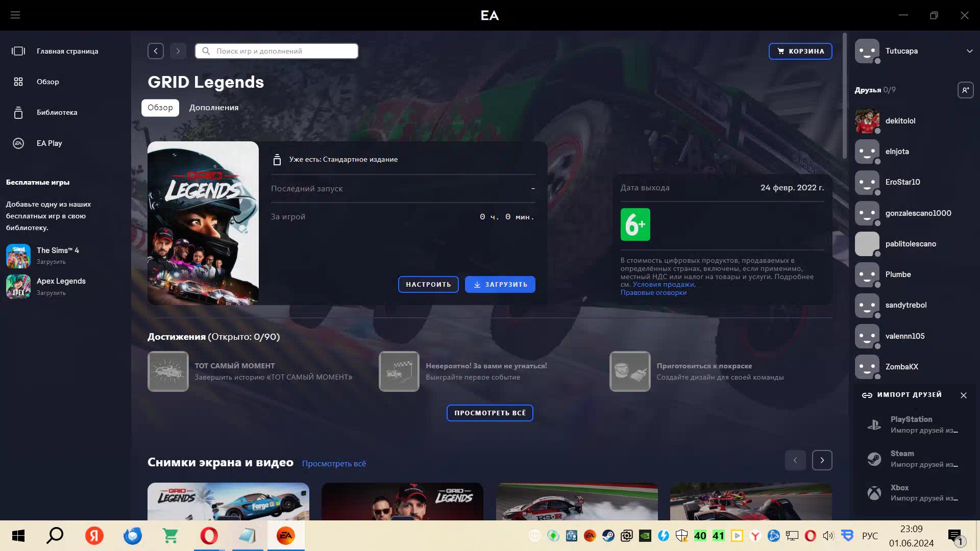Screen dimensions: 980x551
Task: Click the Настроить button
Action: pyautogui.click(x=428, y=284)
